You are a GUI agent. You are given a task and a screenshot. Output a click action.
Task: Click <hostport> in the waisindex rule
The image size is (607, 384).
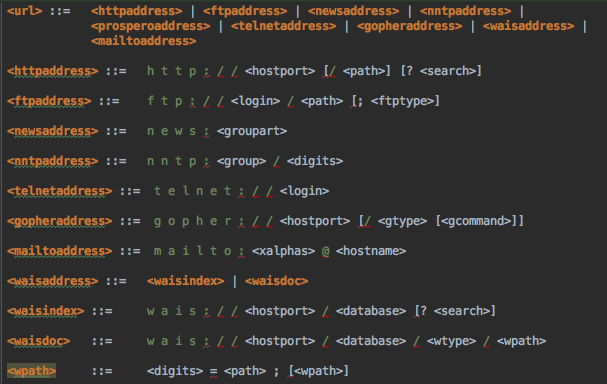click(x=280, y=311)
